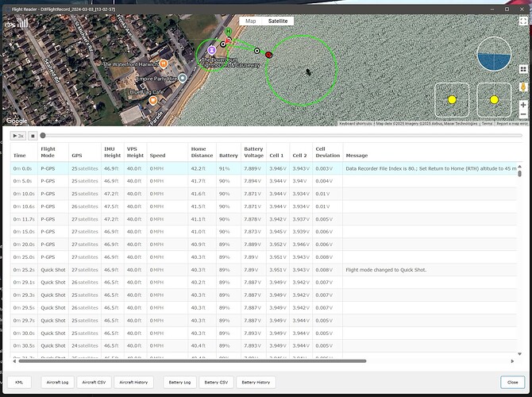Zoom out on the map
532x397 pixels.
click(523, 114)
